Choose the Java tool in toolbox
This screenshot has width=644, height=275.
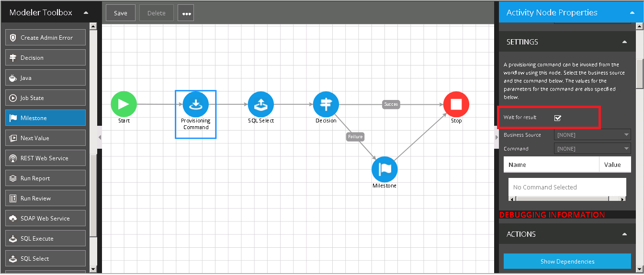pyautogui.click(x=45, y=78)
